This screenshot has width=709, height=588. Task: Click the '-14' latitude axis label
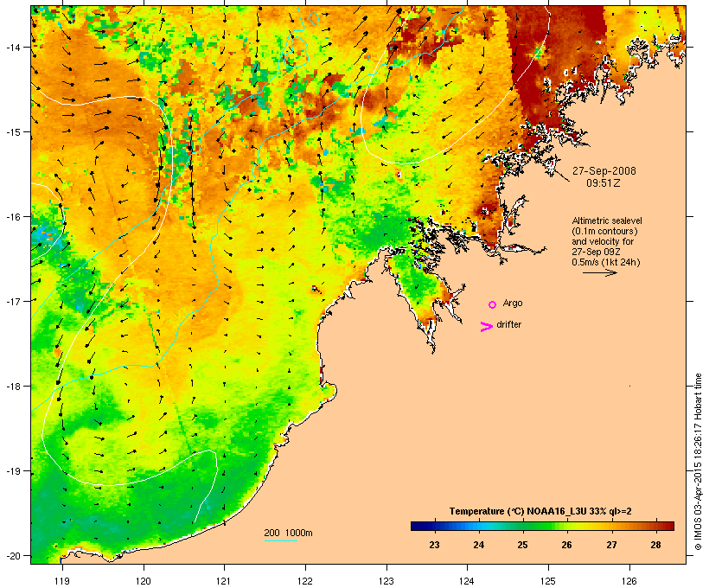click(12, 47)
